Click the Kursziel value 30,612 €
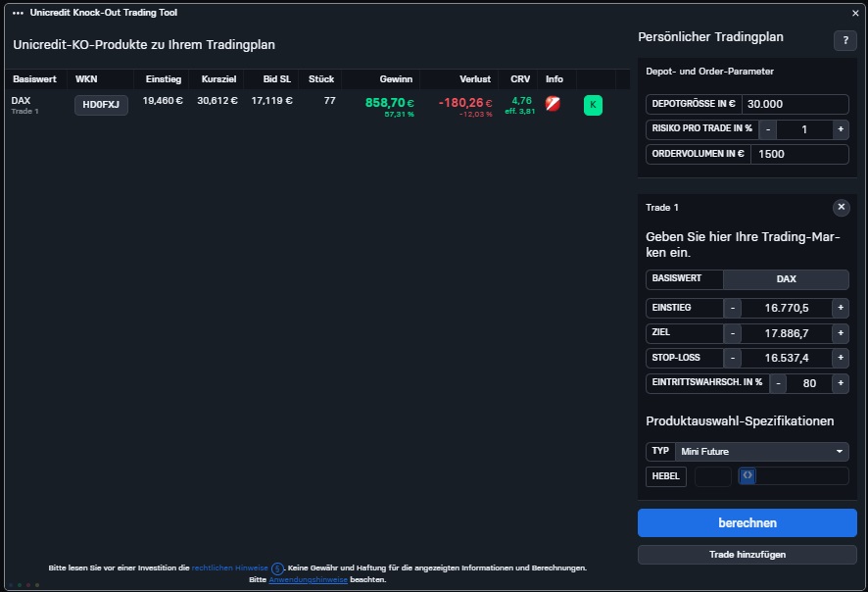 [217, 100]
